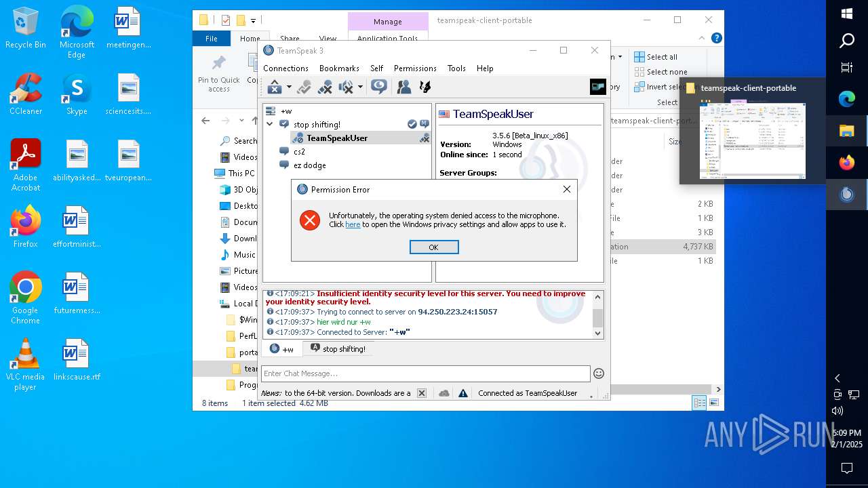Viewport: 868px width, 488px height.
Task: Open the Bookmarks menu
Action: (339, 68)
